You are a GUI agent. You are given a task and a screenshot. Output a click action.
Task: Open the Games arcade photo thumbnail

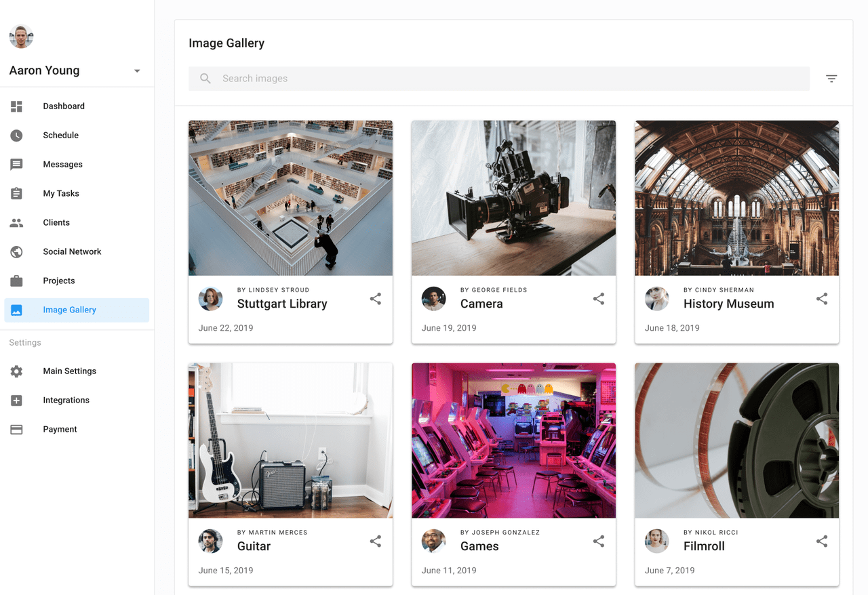click(x=513, y=440)
